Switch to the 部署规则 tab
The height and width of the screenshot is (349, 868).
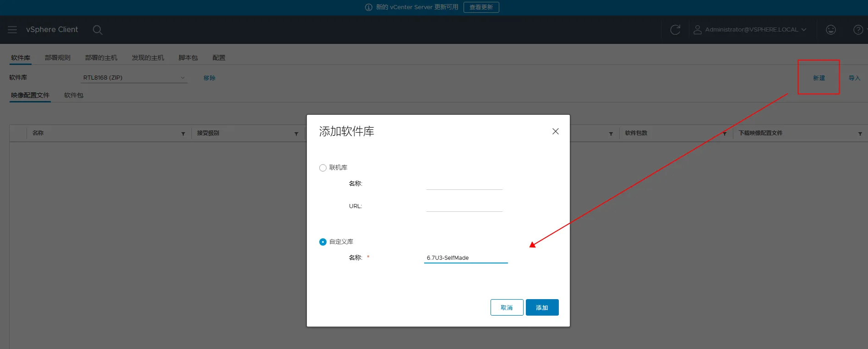tap(58, 58)
